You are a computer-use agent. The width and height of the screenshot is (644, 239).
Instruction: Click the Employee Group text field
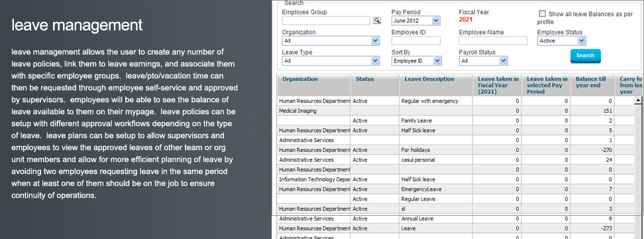click(326, 21)
